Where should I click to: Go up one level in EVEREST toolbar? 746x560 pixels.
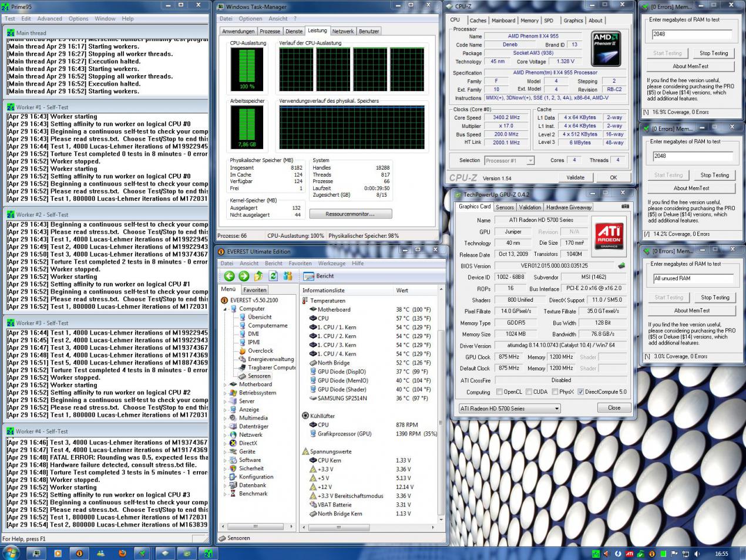pos(258,276)
